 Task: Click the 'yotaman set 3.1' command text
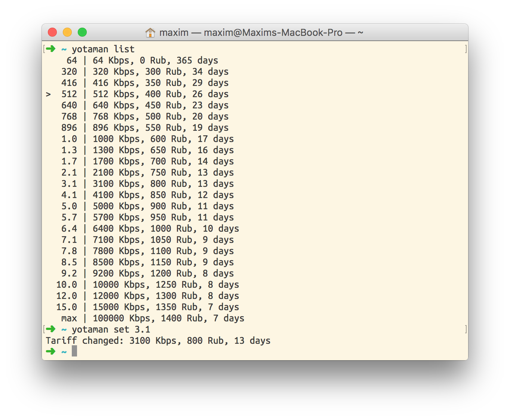pos(111,329)
